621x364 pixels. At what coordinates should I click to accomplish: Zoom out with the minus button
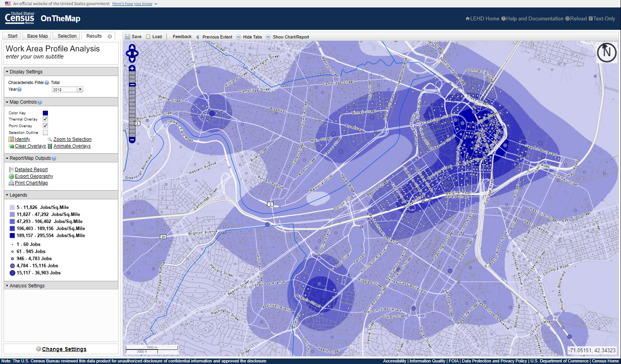132,140
